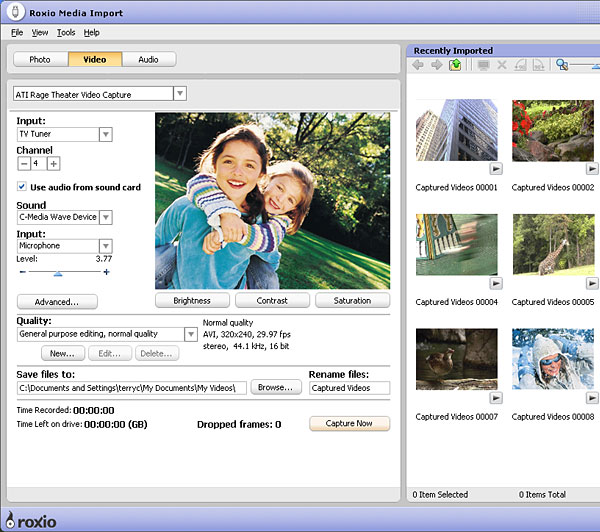Toggle Use audio from sound card checkbox

click(x=22, y=187)
